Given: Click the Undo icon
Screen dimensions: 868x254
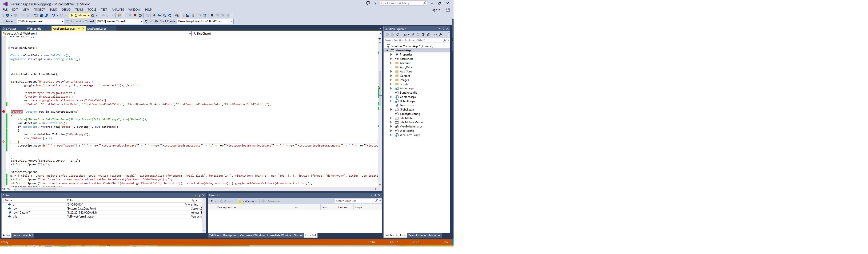Looking at the screenshot, I should point(53,16).
